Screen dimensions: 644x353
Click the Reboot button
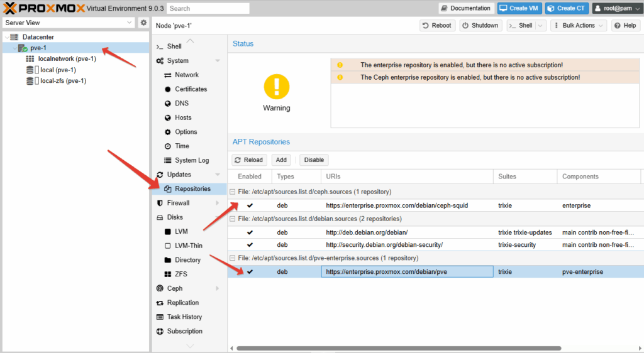(437, 25)
